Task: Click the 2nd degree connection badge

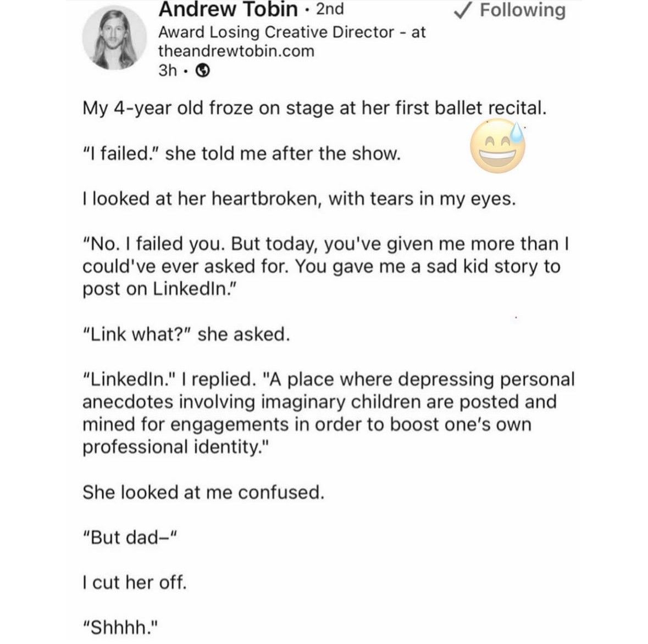Action: click(x=329, y=9)
